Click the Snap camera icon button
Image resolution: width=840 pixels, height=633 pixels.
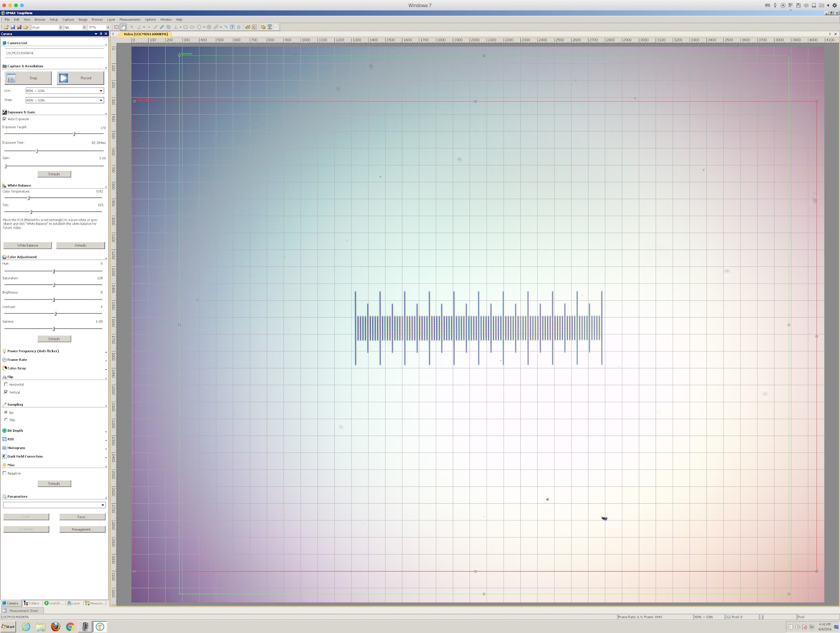pos(11,78)
